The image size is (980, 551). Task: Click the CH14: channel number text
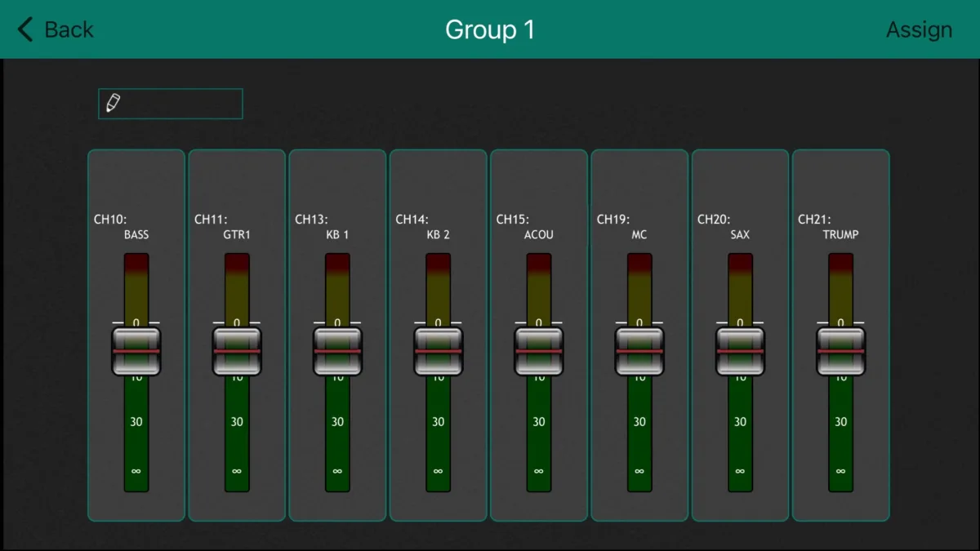click(412, 220)
